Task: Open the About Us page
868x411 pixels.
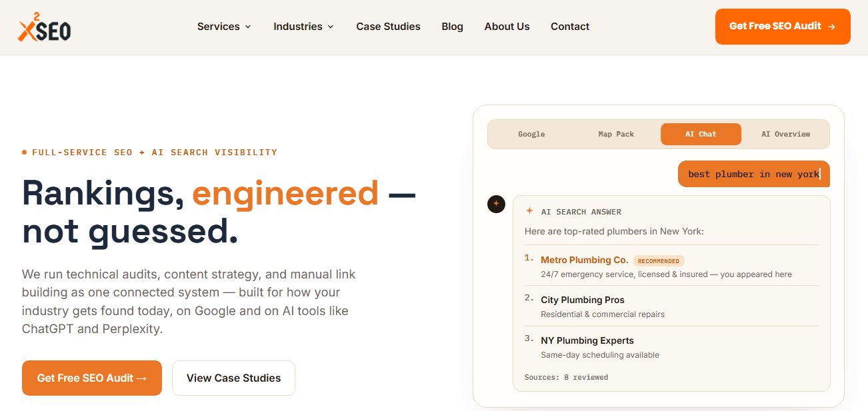Action: (507, 27)
